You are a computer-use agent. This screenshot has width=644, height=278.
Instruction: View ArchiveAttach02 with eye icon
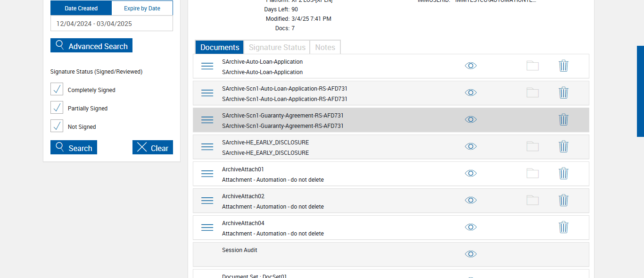[x=471, y=200]
